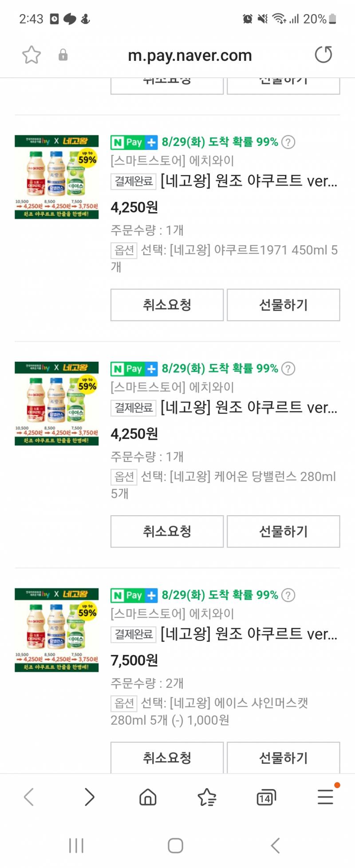This screenshot has width=355, height=868.
Task: Open the browser hamburger menu
Action: click(325, 797)
